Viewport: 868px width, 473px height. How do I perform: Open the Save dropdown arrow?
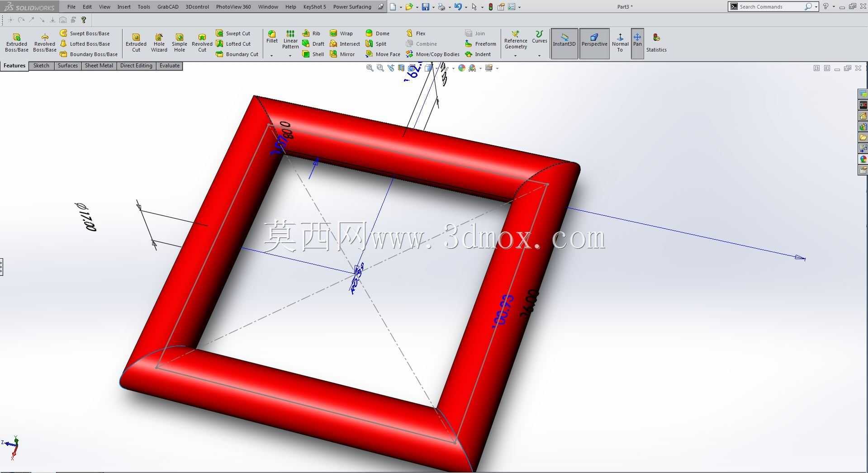[x=433, y=7]
